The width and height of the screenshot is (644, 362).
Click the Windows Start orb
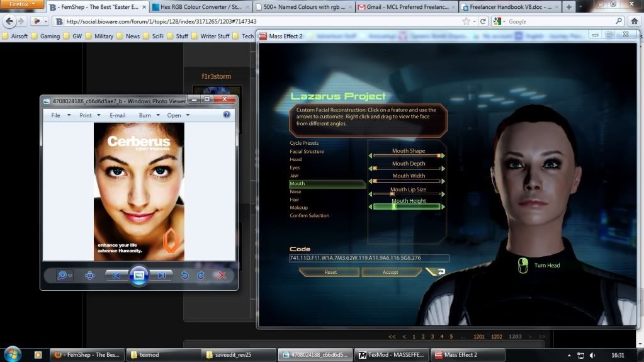13,354
